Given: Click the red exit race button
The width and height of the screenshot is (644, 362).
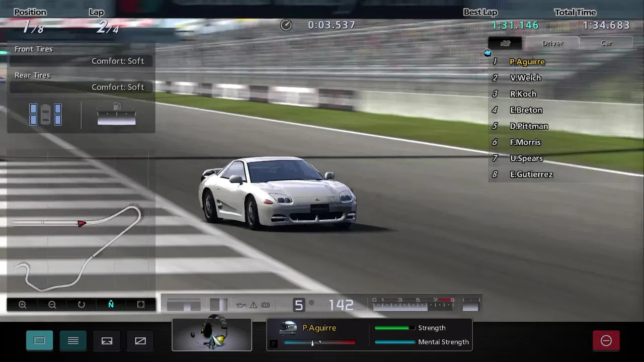Looking at the screenshot, I should tap(606, 340).
